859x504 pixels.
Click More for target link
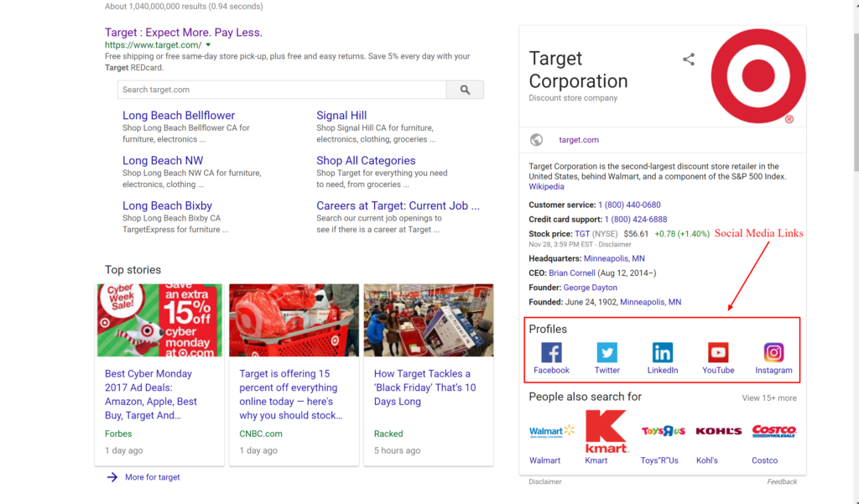point(153,477)
